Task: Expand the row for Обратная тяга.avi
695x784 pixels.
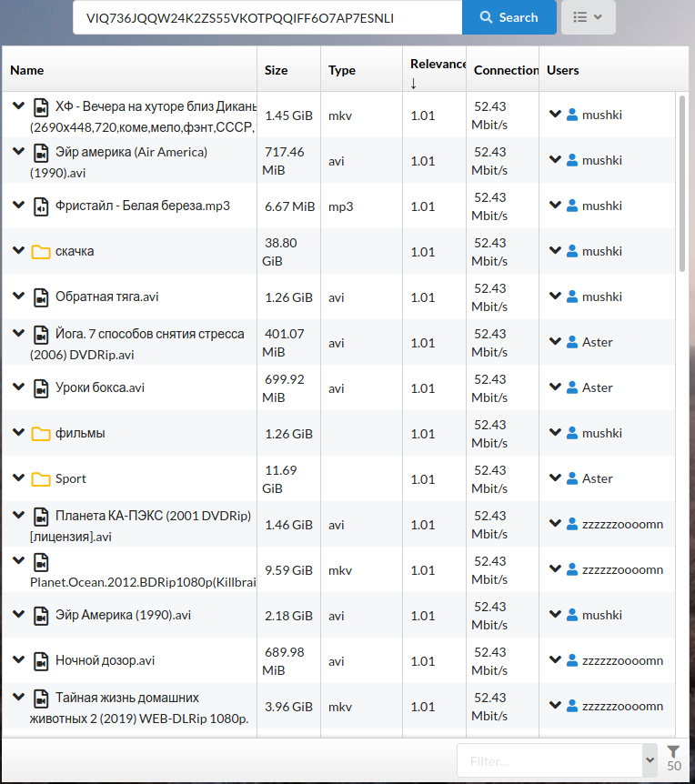Action: point(18,297)
